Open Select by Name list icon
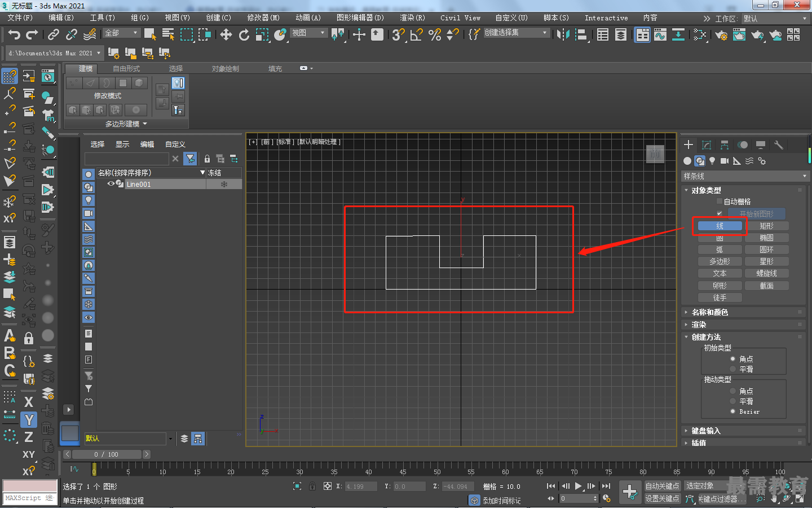Image resolution: width=812 pixels, height=508 pixels. tap(168, 35)
